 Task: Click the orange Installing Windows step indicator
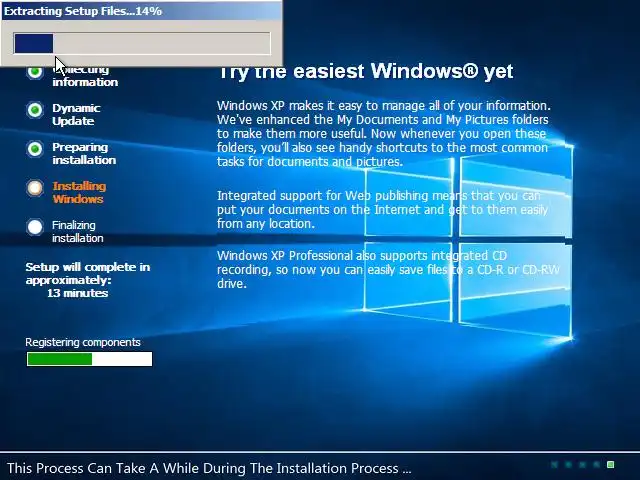click(35, 188)
